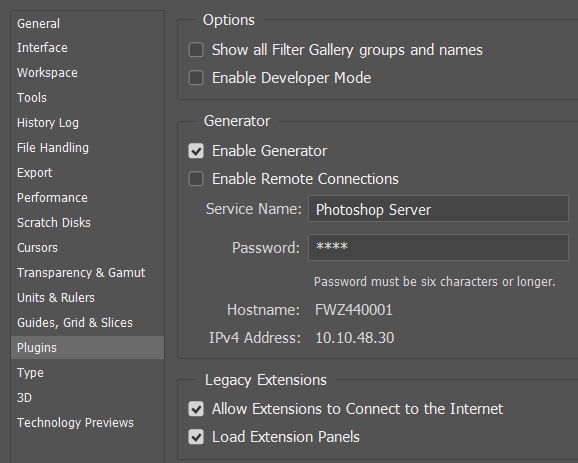This screenshot has width=578, height=463.
Task: Open File Handling preferences
Action: [53, 148]
